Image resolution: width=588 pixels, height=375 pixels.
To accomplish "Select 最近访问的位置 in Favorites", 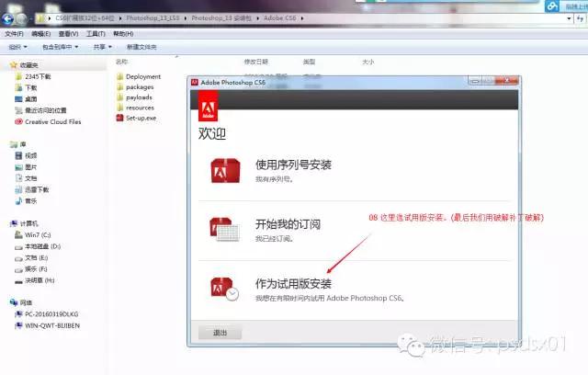I will (45, 110).
